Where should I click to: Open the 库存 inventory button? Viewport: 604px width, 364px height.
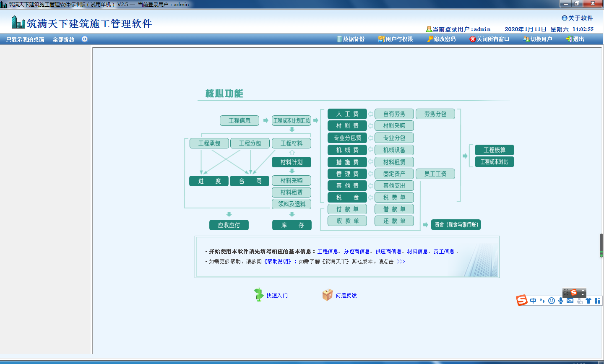[x=292, y=225]
